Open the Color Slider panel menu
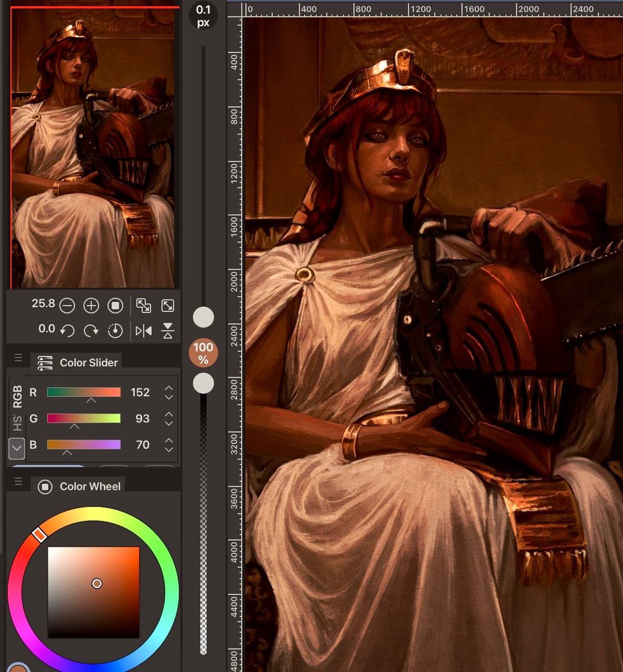This screenshot has width=623, height=672. 18,358
